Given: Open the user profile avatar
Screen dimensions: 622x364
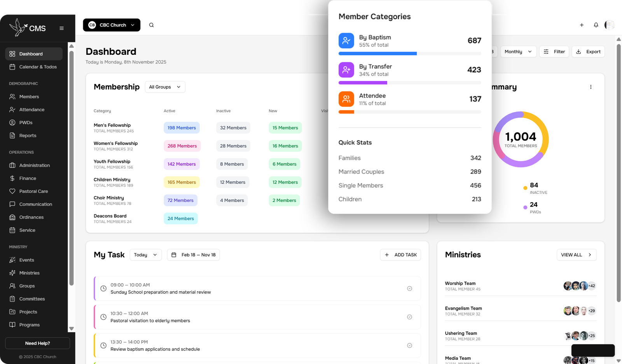Looking at the screenshot, I should tap(609, 25).
